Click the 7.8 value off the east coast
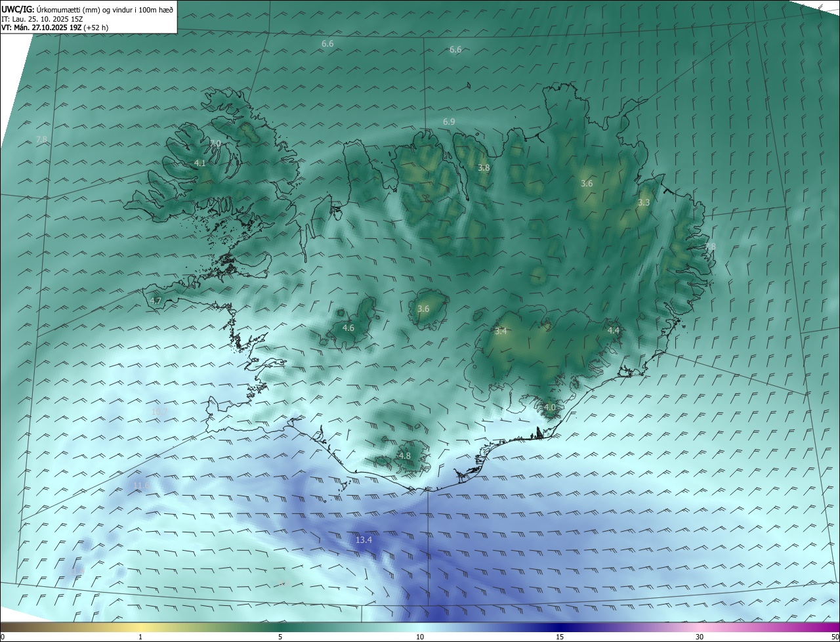This screenshot has width=840, height=642. pos(710,246)
